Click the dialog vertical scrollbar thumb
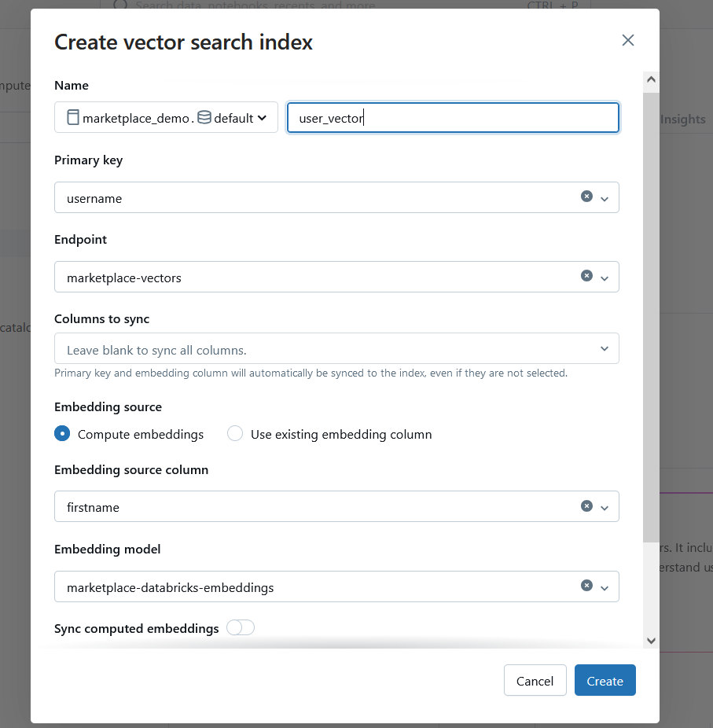Image resolution: width=713 pixels, height=728 pixels. tap(650, 314)
